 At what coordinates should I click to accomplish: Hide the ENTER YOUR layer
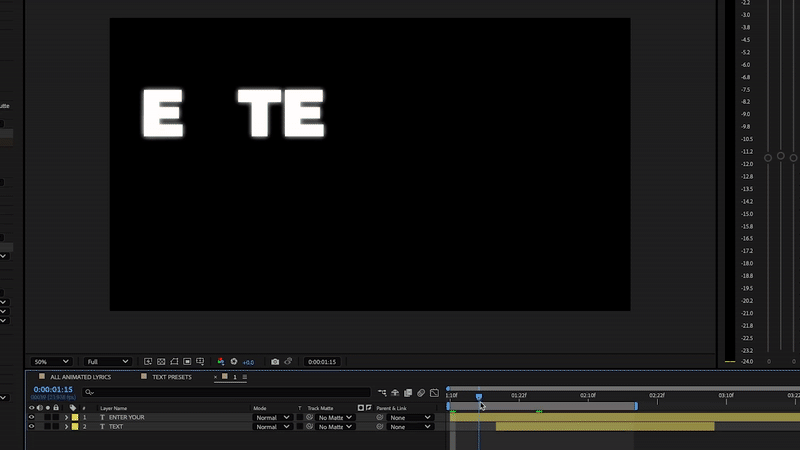(31, 417)
